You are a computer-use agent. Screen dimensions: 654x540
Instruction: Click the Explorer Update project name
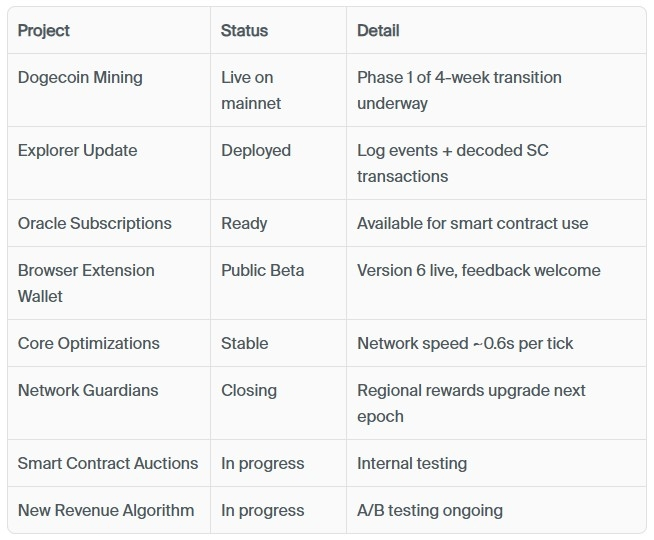pos(77,150)
